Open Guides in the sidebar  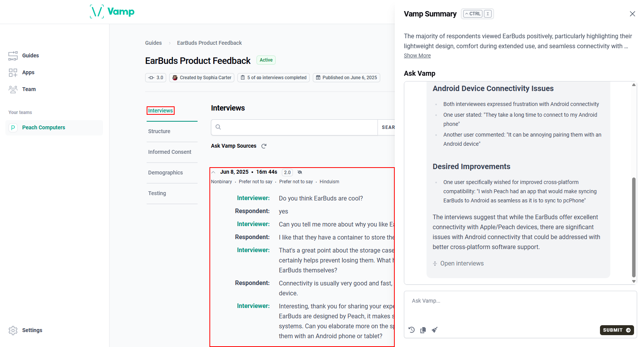[24, 55]
